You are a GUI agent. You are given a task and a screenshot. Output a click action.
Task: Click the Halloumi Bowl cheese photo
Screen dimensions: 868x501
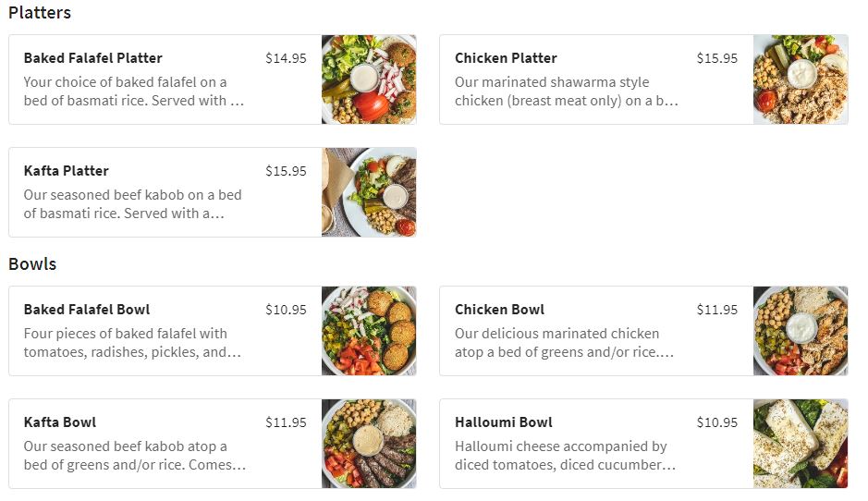(800, 444)
